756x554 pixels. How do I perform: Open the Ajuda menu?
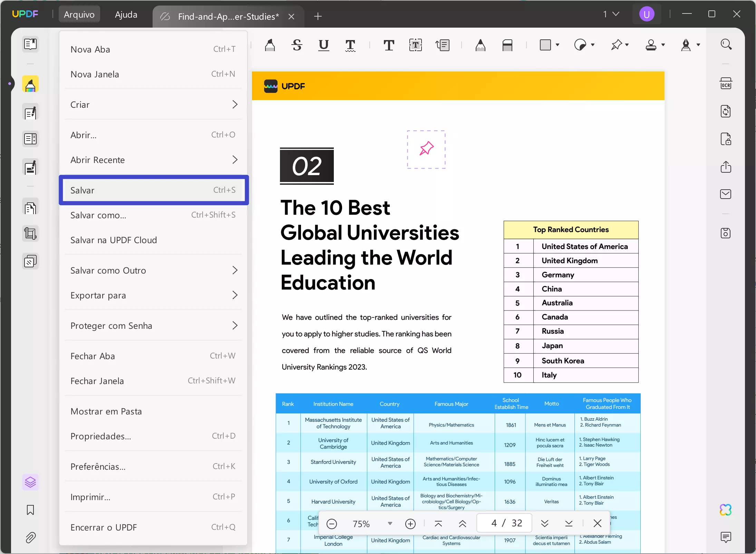click(126, 15)
